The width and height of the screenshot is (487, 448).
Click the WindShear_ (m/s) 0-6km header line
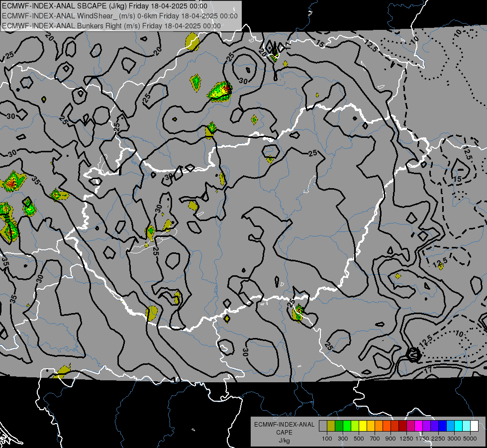(x=119, y=16)
